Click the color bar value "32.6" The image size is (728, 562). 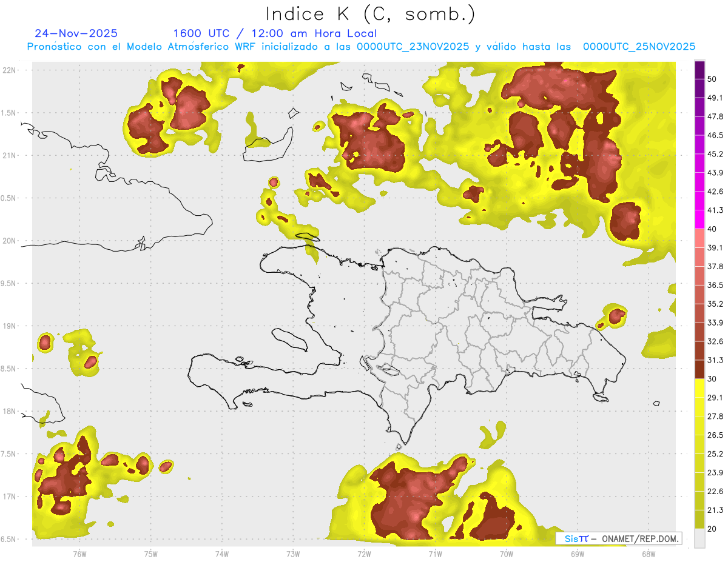pyautogui.click(x=715, y=341)
